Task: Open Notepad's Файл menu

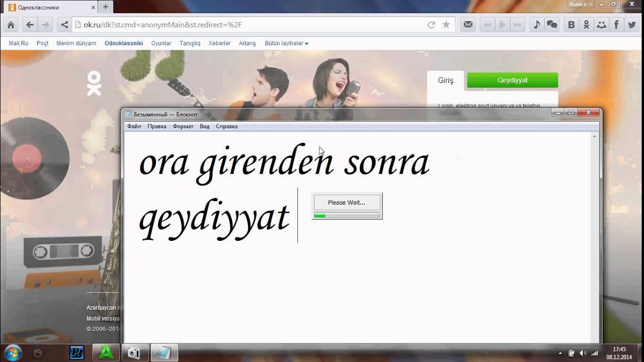Action: [x=134, y=126]
